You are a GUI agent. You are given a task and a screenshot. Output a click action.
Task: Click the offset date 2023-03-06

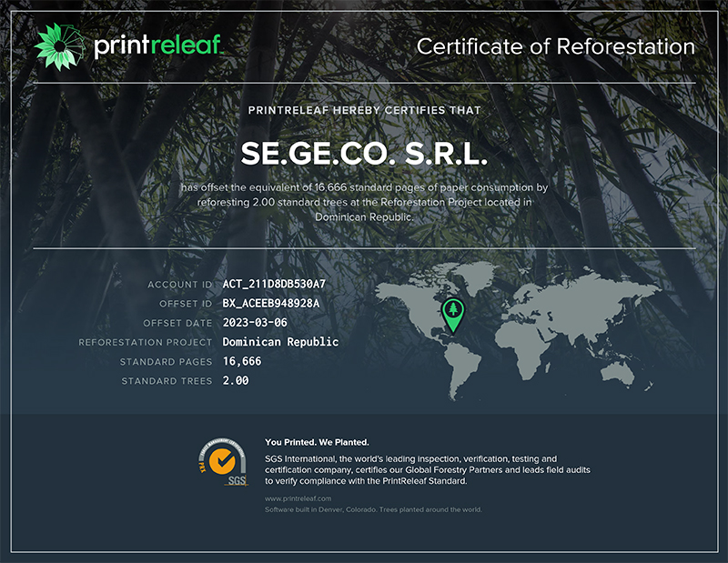pyautogui.click(x=255, y=323)
